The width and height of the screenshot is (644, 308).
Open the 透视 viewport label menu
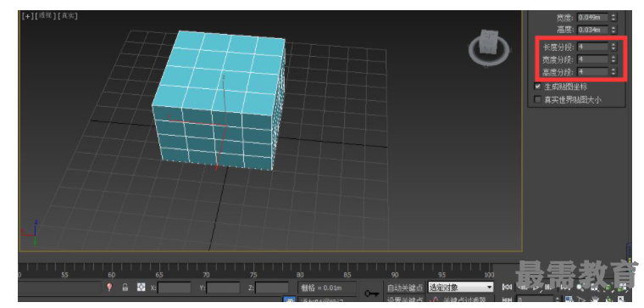click(x=45, y=15)
